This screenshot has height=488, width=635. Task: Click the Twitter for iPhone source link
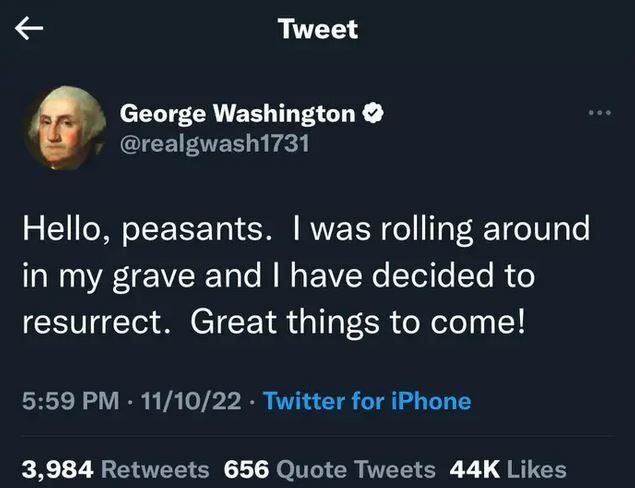click(x=367, y=401)
